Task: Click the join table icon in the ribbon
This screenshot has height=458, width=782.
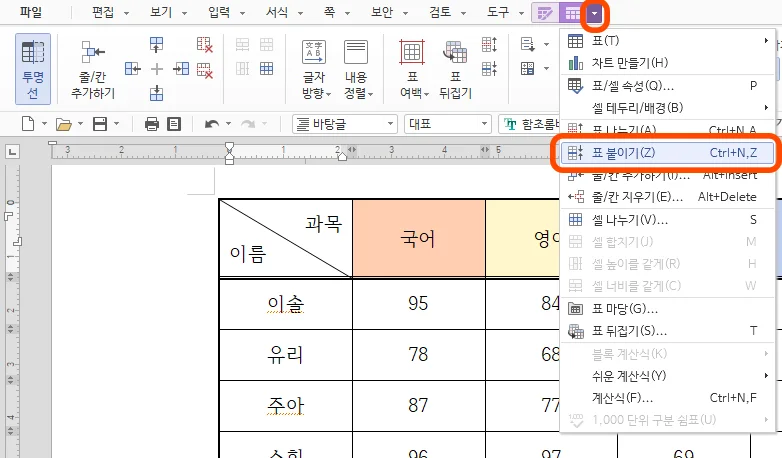Action: [489, 68]
